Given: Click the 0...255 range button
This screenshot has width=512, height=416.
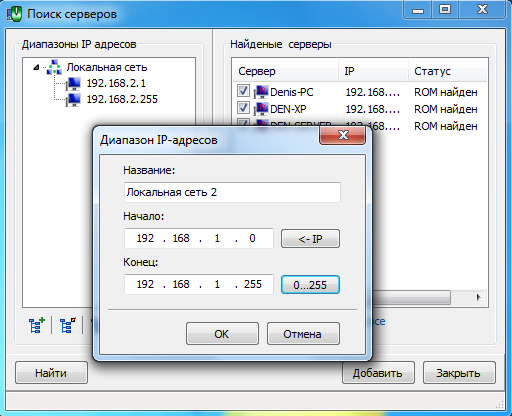Looking at the screenshot, I should (x=310, y=285).
